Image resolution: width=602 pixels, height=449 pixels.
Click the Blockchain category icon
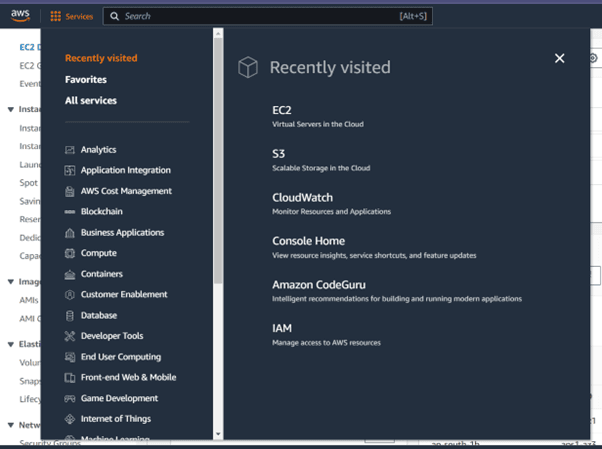(x=70, y=212)
